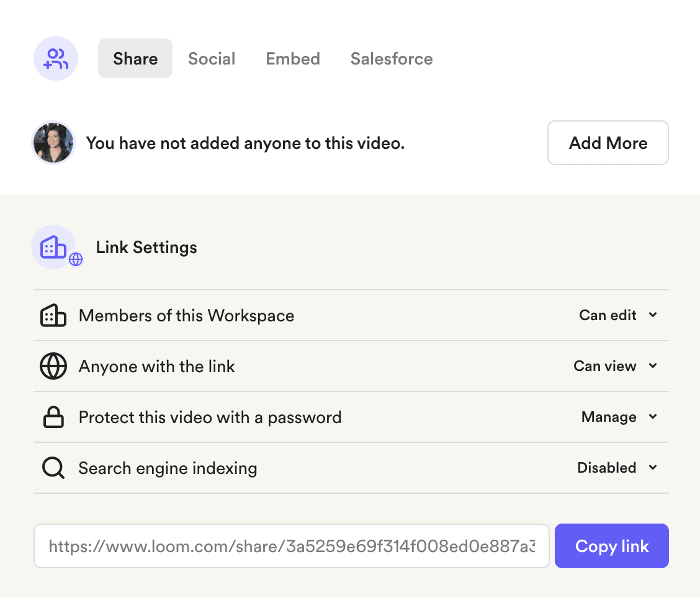Open the Embed tab

coord(293,59)
